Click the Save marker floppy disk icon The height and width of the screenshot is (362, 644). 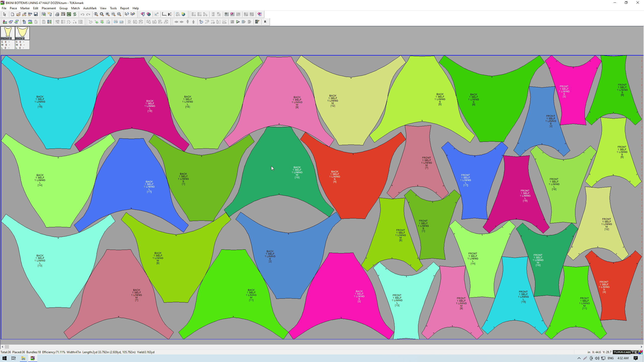[36, 14]
